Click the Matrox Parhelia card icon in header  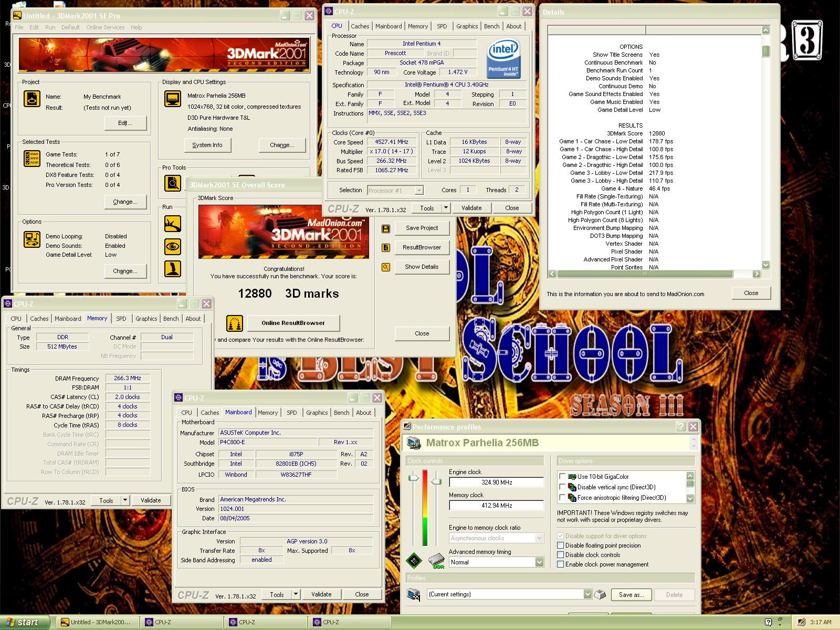[414, 444]
